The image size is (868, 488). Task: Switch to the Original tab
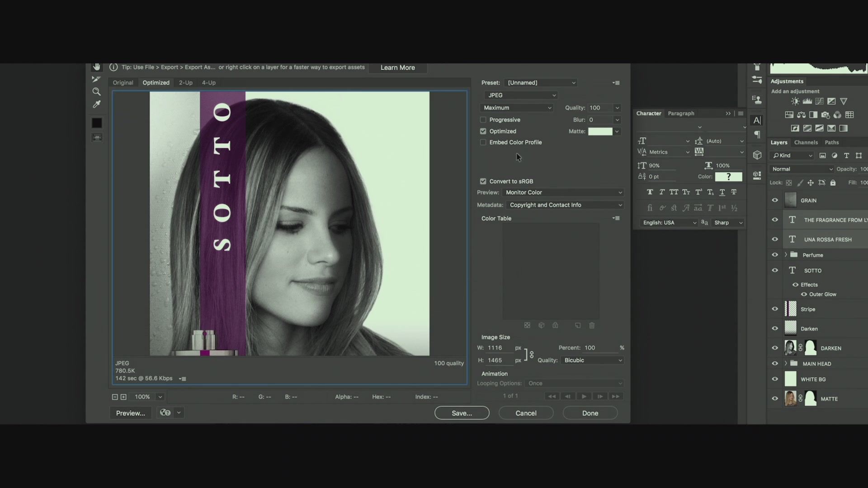point(123,83)
